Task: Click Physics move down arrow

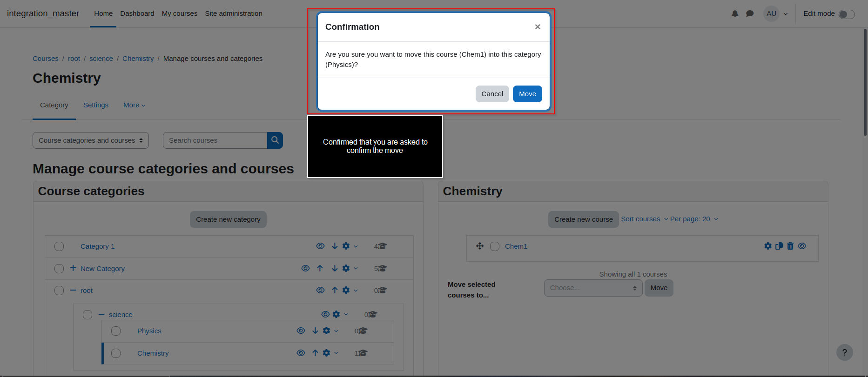Action: pos(315,331)
